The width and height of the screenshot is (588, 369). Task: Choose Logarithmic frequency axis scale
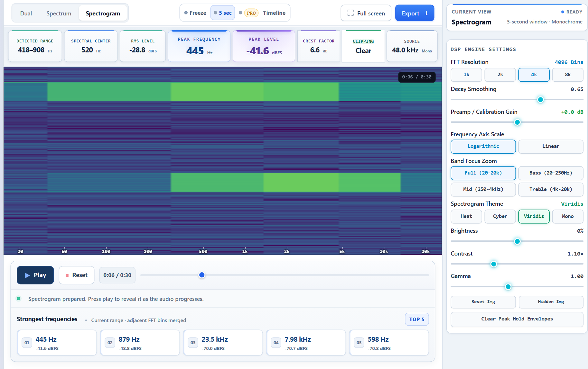[483, 147]
